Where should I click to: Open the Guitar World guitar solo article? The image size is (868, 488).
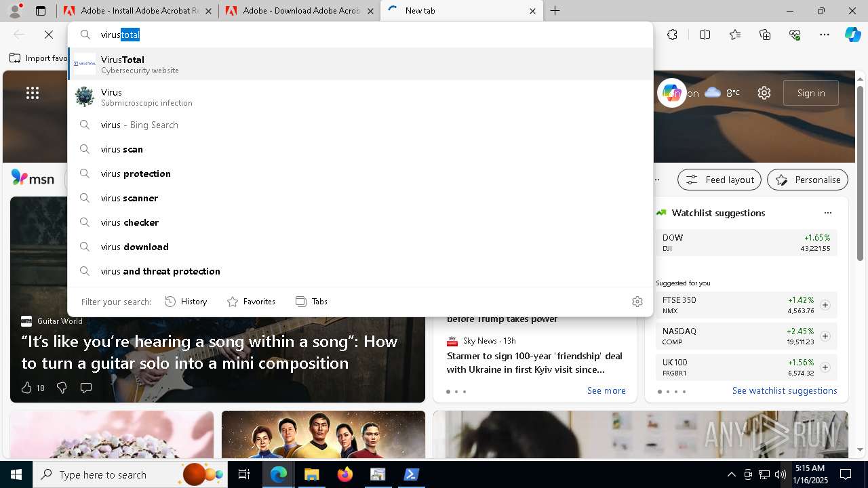[x=209, y=352]
